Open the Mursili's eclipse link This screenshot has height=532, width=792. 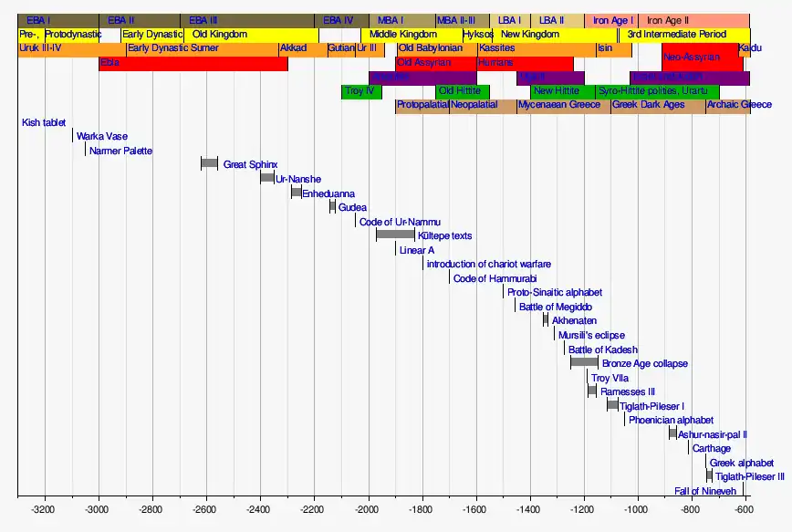(x=591, y=335)
